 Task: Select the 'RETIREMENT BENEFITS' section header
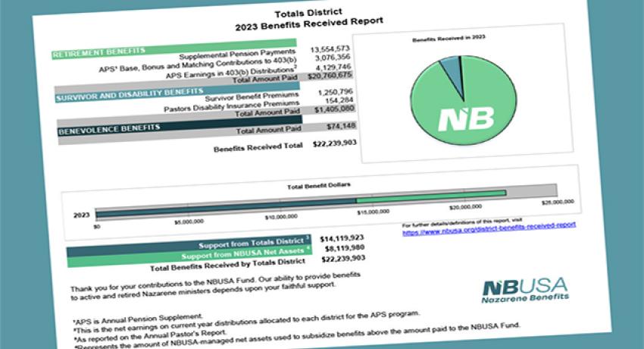click(174, 49)
